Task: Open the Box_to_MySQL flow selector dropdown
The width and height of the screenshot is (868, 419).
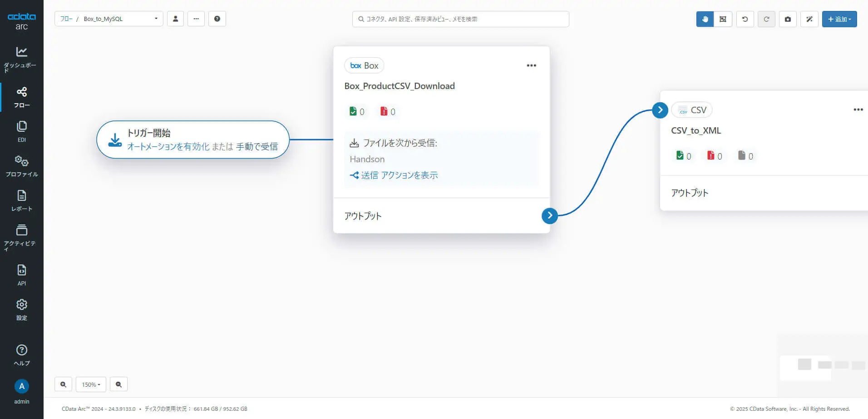Action: pos(121,19)
